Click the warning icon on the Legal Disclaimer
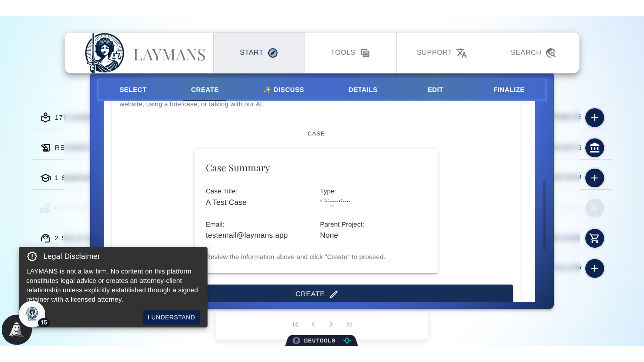Screen dimensions: 644x362 pyautogui.click(x=32, y=256)
